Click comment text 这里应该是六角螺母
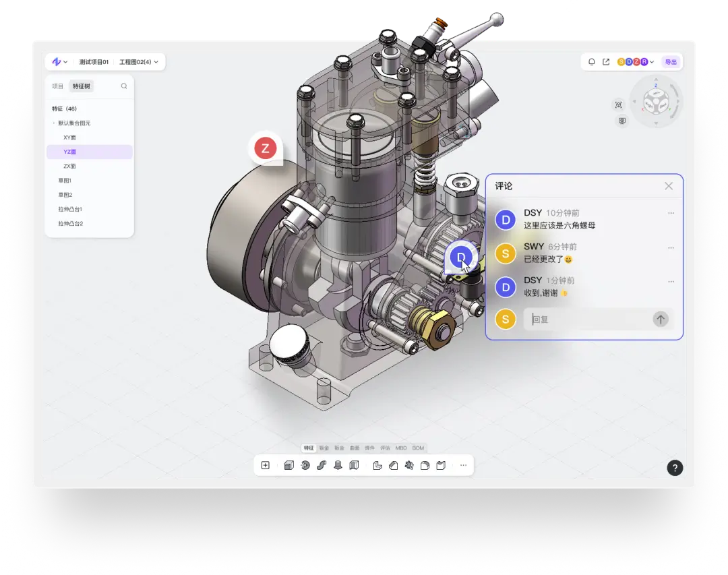This screenshot has width=728, height=575. (x=559, y=226)
